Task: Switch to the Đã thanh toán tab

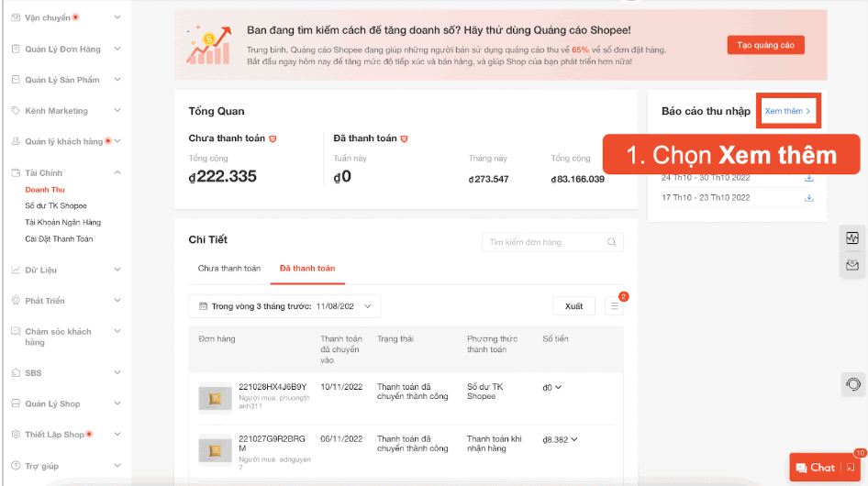Action: [x=307, y=269]
